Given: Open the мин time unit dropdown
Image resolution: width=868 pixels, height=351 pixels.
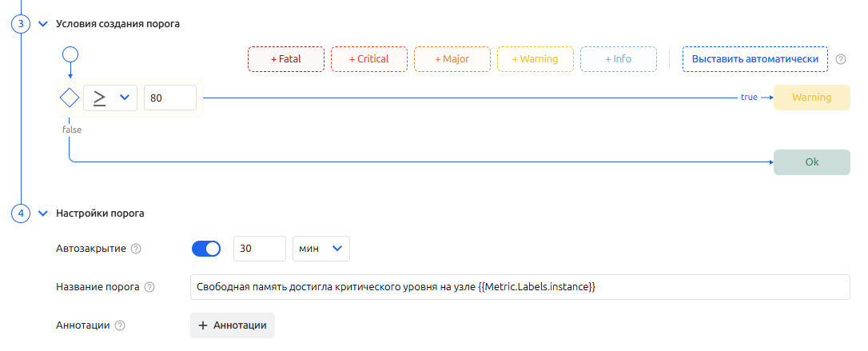Looking at the screenshot, I should (x=321, y=249).
